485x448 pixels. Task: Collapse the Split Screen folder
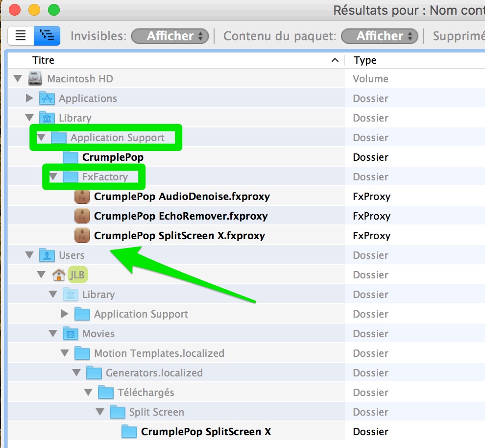tap(100, 412)
